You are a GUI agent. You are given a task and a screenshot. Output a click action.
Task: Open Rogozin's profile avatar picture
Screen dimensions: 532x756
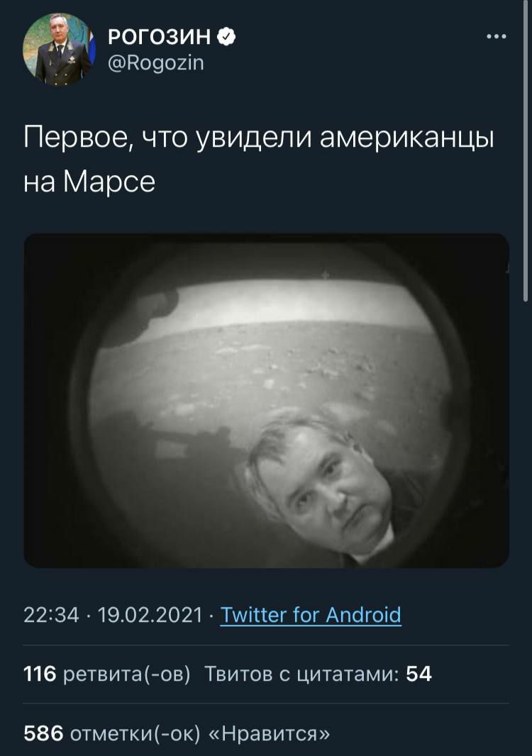[60, 49]
